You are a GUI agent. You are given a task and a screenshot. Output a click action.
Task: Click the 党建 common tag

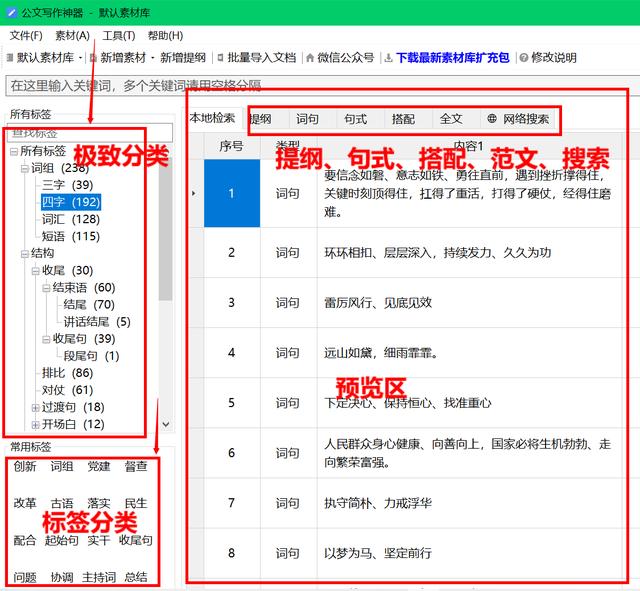tap(99, 466)
